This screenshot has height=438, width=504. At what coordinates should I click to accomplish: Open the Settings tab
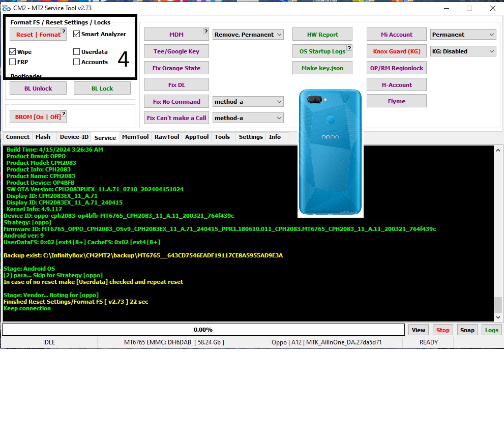coord(251,137)
